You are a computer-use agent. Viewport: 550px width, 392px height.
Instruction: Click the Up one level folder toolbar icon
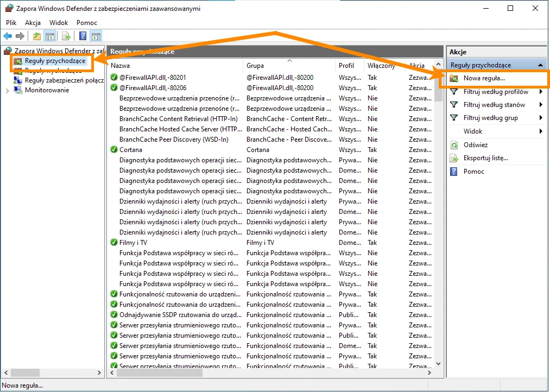(x=37, y=36)
